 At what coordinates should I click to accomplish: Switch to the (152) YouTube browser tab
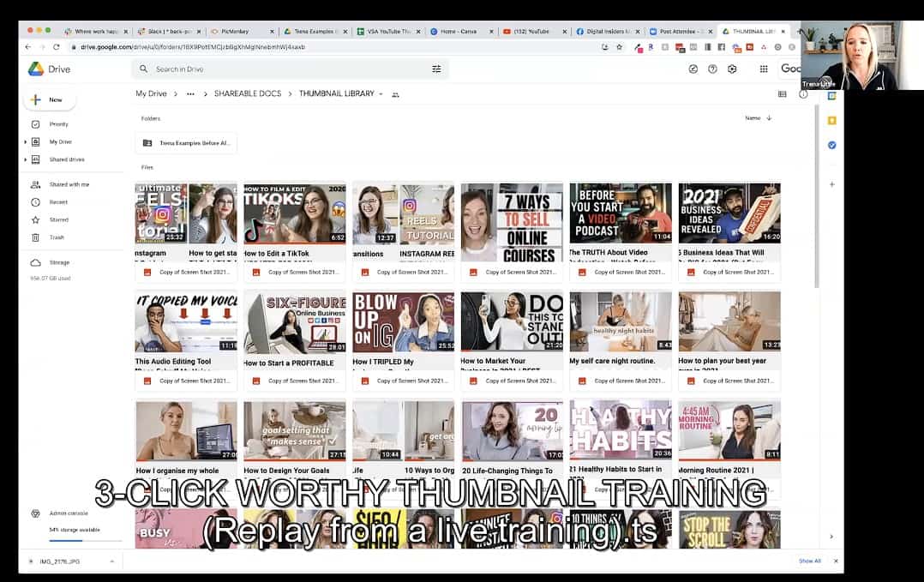(531, 32)
